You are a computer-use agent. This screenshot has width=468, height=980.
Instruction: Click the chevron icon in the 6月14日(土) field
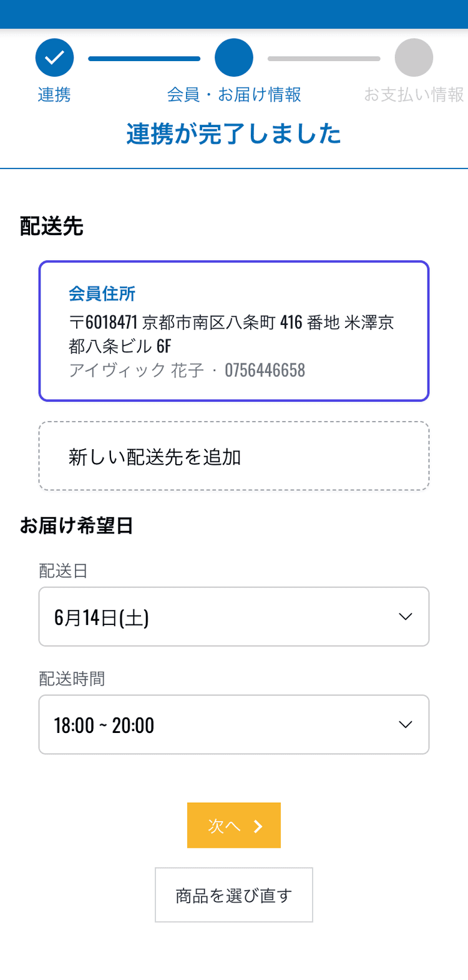pos(406,617)
